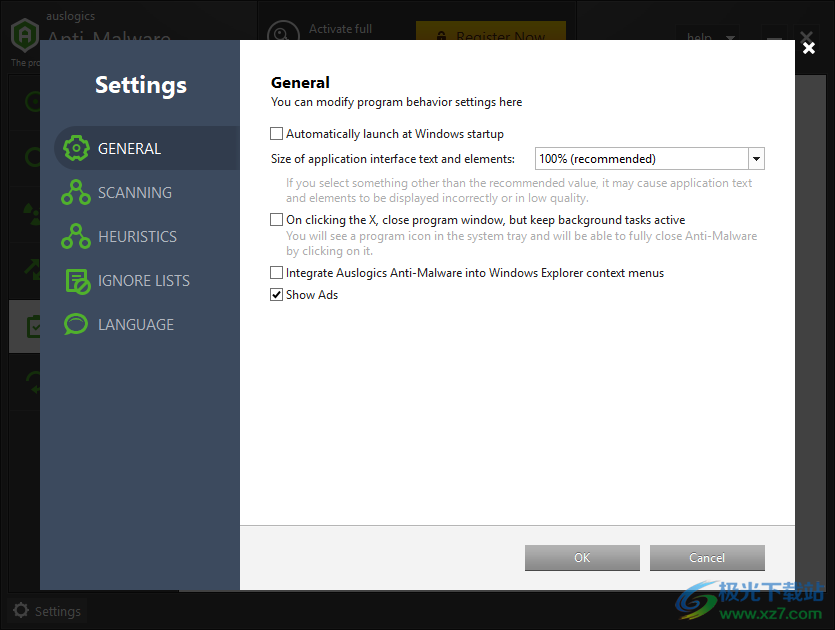
Task: Toggle keep background tasks active checkbox
Action: point(276,219)
